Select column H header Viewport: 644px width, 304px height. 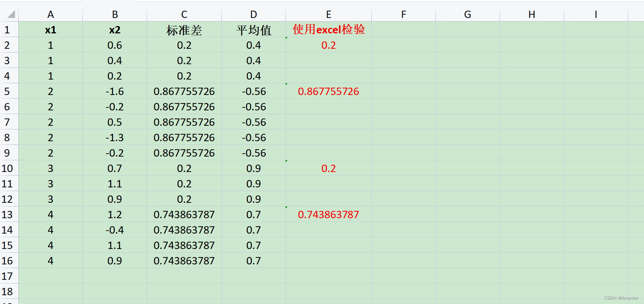tap(532, 14)
